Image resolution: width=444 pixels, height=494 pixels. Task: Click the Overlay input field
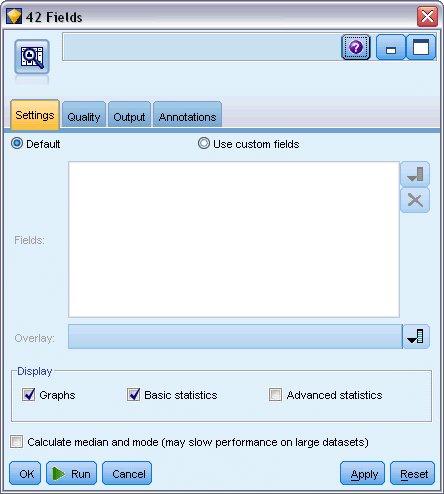tap(235, 336)
